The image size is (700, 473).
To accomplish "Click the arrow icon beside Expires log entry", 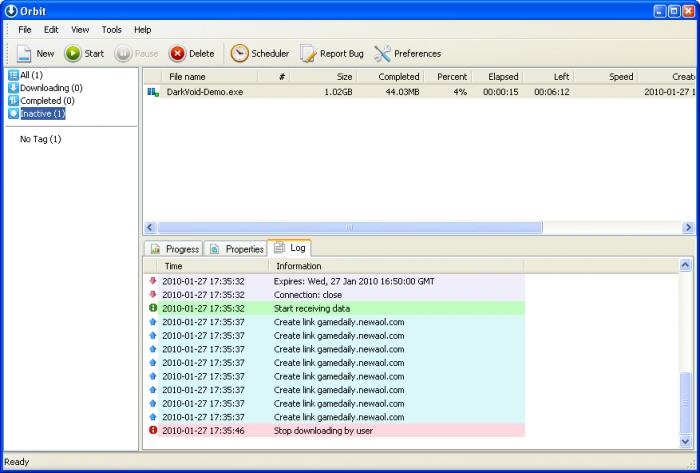I will tap(153, 281).
